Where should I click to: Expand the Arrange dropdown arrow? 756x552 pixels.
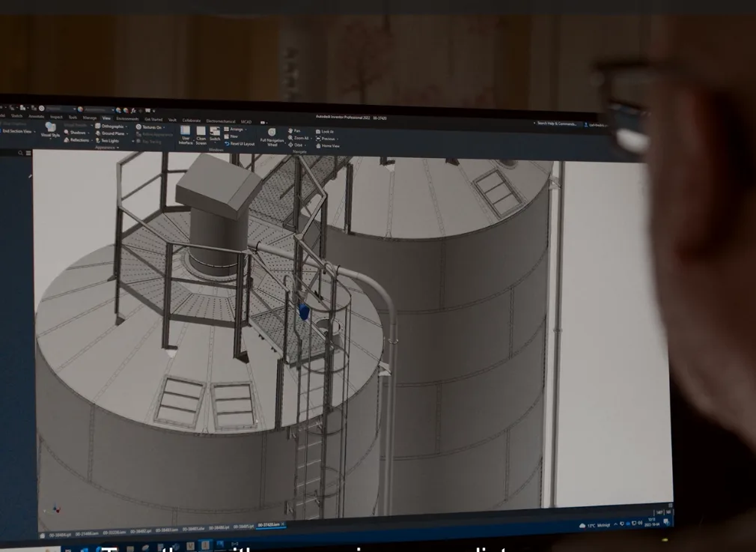pyautogui.click(x=246, y=130)
